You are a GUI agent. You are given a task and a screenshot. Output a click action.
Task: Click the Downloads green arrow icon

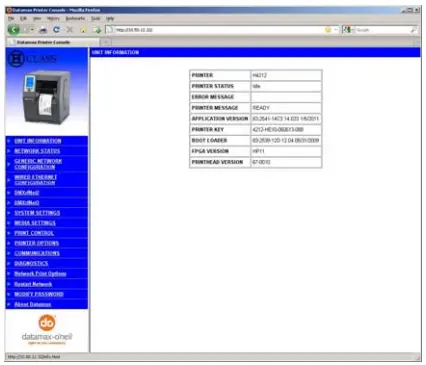(97, 30)
